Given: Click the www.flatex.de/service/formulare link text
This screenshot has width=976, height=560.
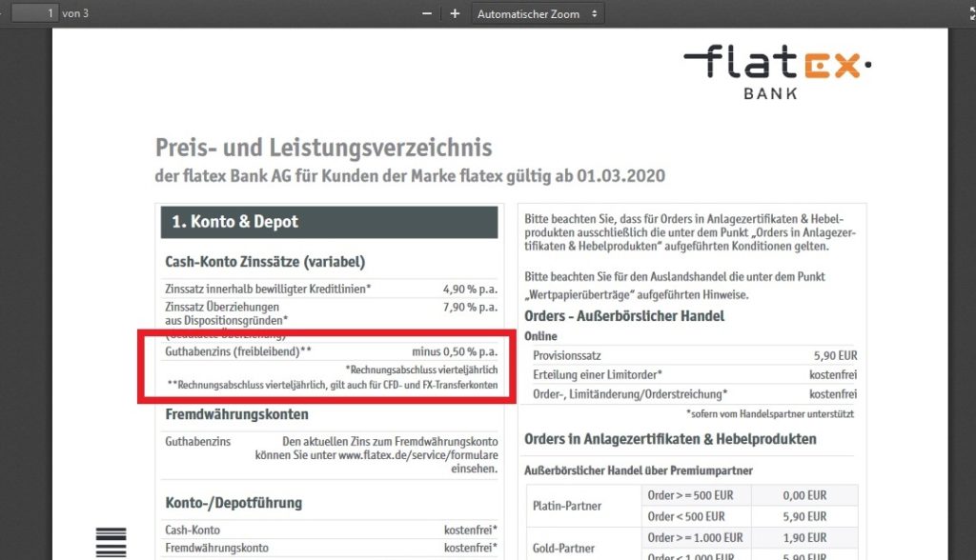Looking at the screenshot, I should pyautogui.click(x=418, y=455).
